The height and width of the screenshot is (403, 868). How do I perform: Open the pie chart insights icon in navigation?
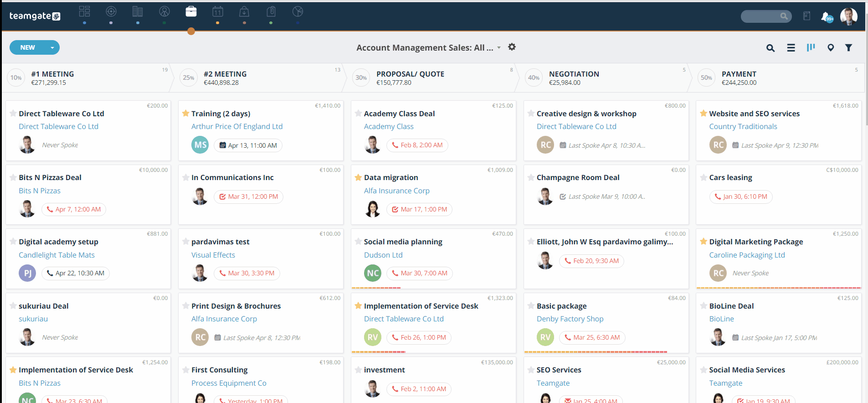[x=298, y=11]
